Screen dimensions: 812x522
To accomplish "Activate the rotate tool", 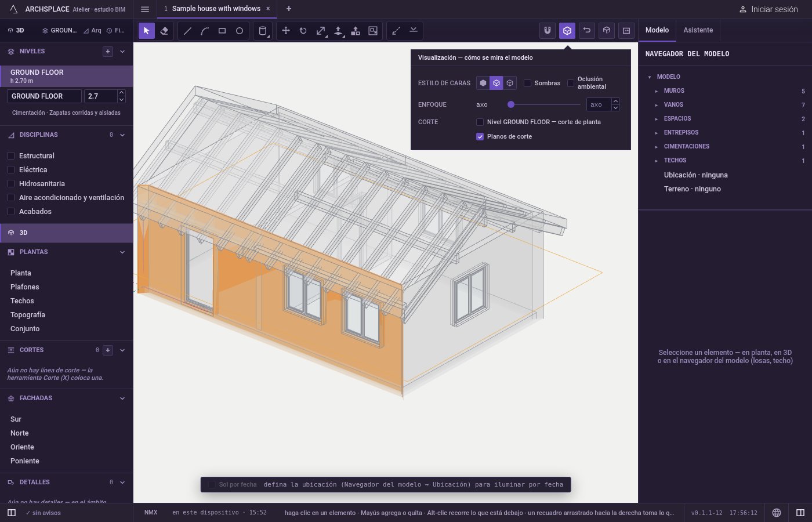I will click(303, 31).
